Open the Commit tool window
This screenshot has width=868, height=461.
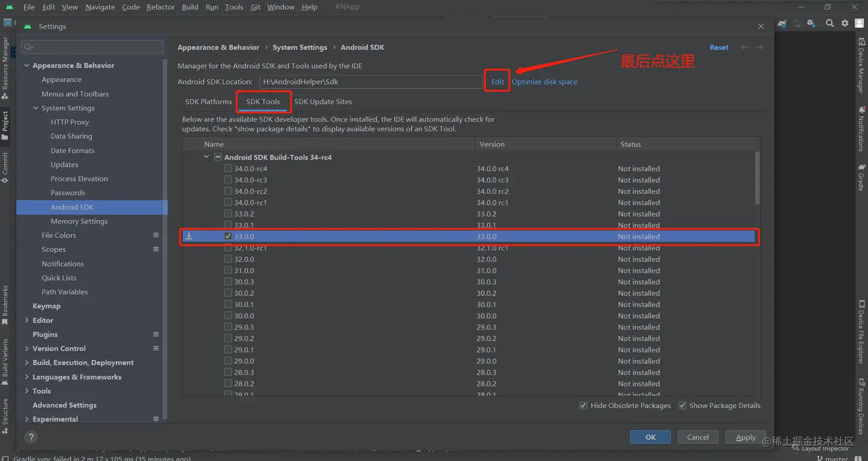tap(5, 168)
